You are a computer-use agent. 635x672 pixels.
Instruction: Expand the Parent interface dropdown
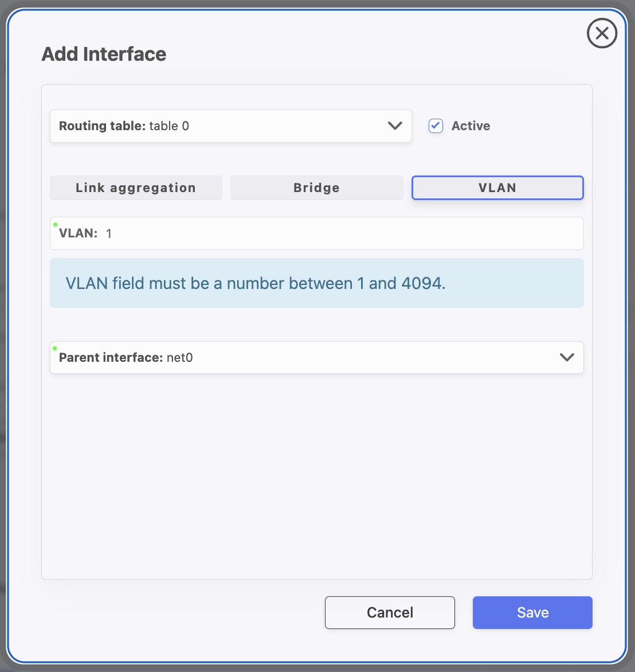click(x=316, y=357)
